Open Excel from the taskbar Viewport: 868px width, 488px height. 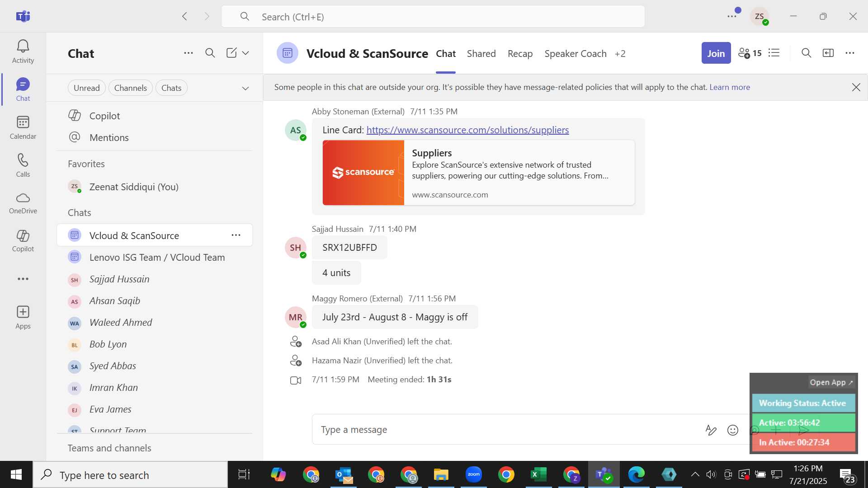[x=538, y=474]
